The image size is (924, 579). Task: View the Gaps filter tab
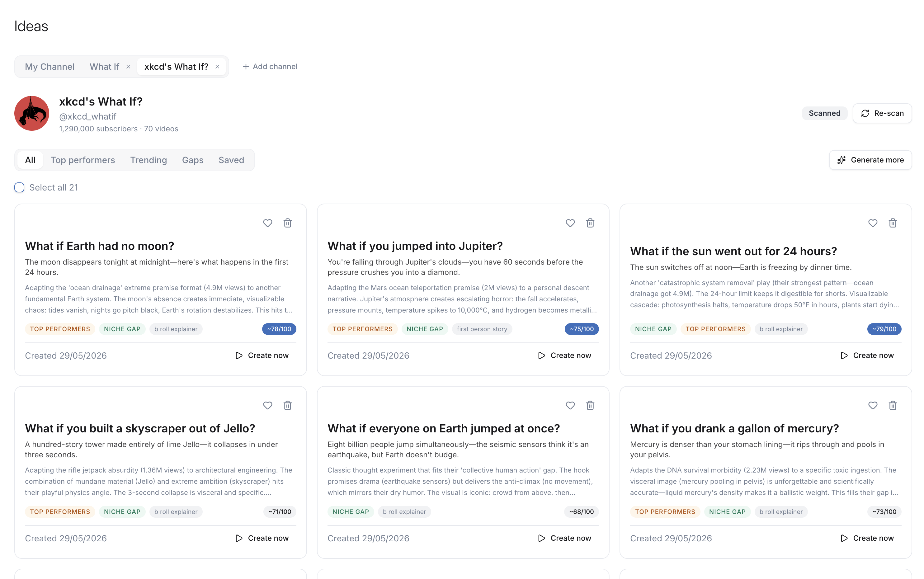[x=193, y=160]
